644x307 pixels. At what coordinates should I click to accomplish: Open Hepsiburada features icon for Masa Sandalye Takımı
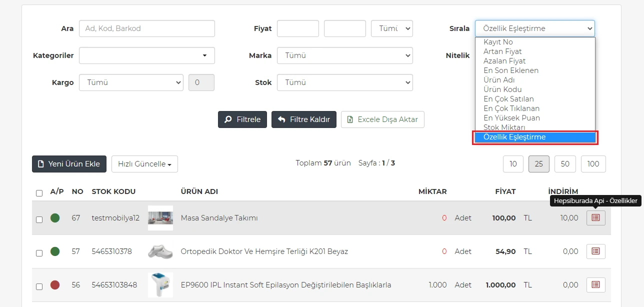595,218
